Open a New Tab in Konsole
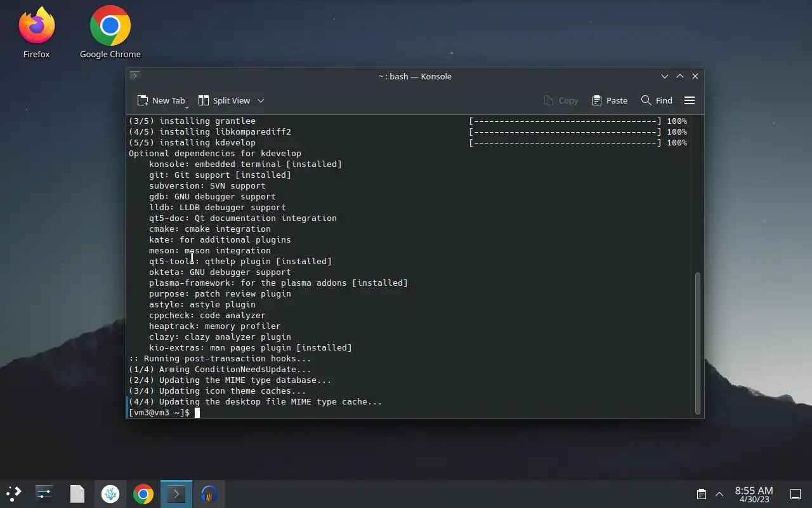The image size is (812, 508). [x=161, y=100]
